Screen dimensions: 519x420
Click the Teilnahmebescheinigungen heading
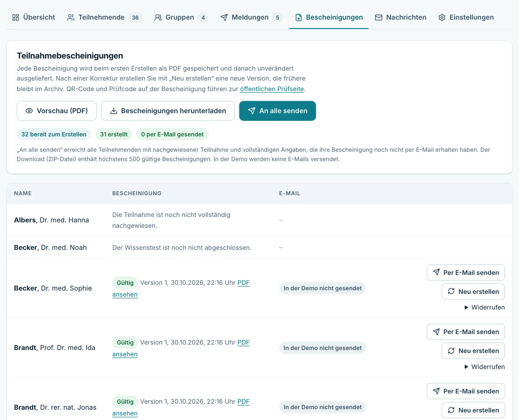(70, 56)
